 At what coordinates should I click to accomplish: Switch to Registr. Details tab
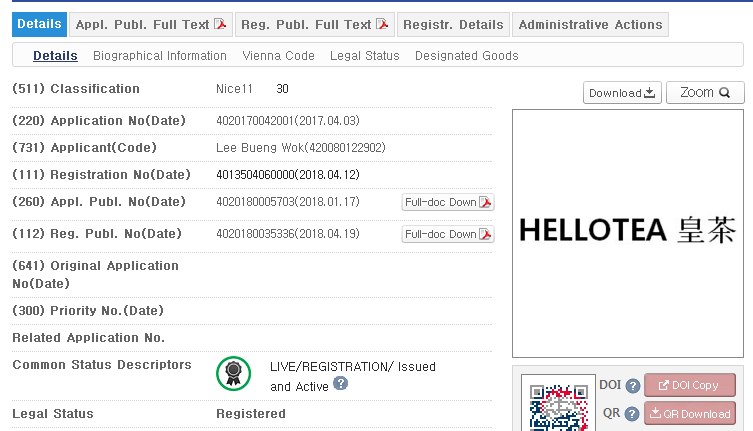[x=453, y=25]
